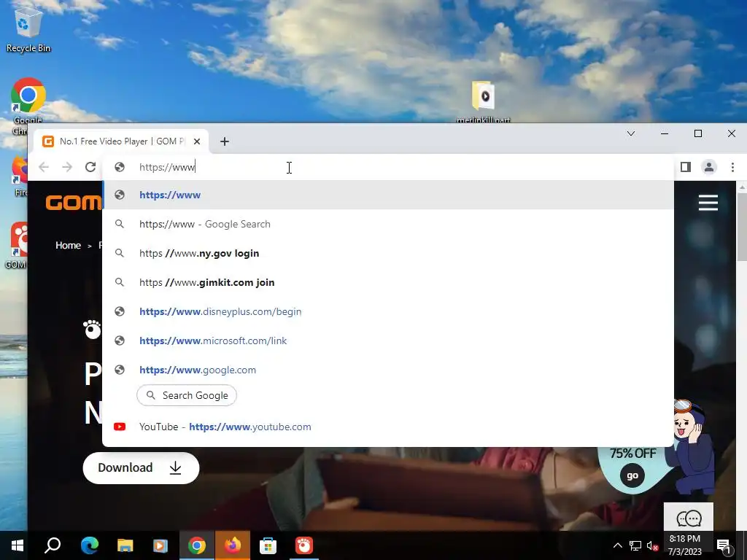The width and height of the screenshot is (747, 560).
Task: Click the muted volume tray icon
Action: point(653,545)
